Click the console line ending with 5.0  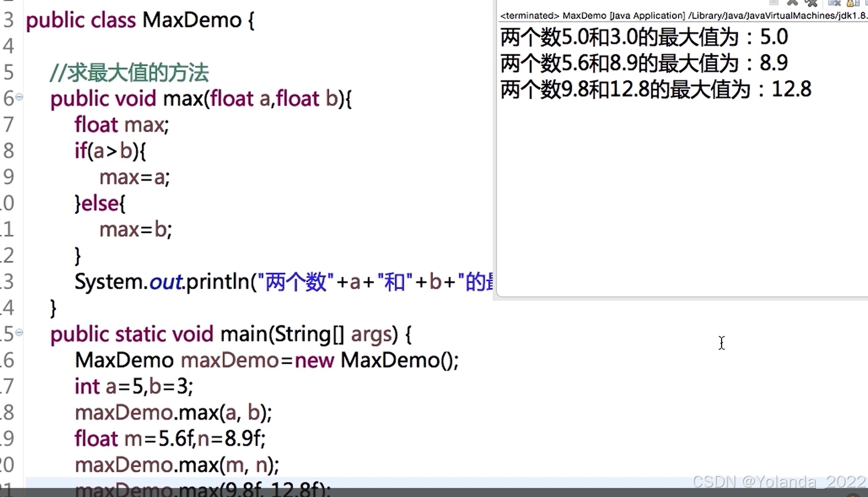644,37
